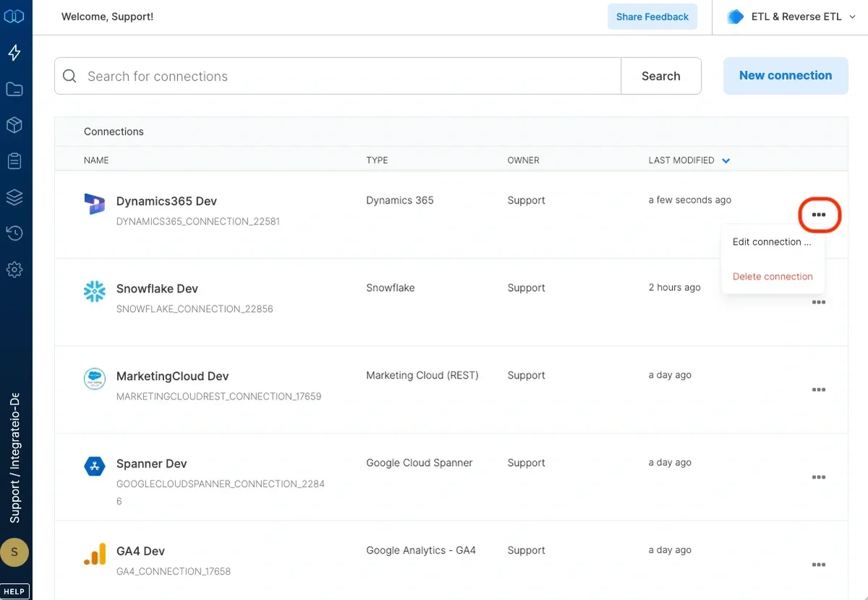The image size is (868, 600).
Task: Click the magnifier icon in search box
Action: (69, 76)
